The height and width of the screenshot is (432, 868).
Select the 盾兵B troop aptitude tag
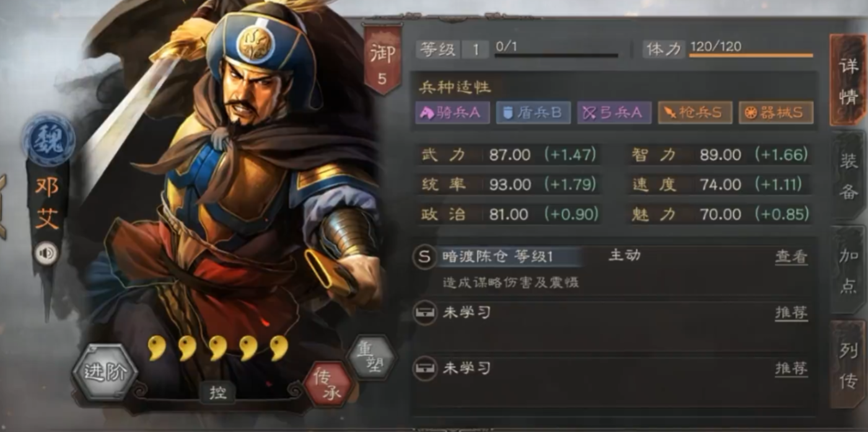click(533, 112)
